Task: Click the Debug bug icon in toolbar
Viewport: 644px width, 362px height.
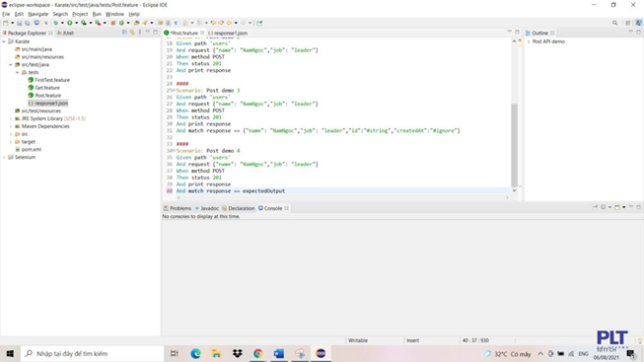Action: [56, 23]
